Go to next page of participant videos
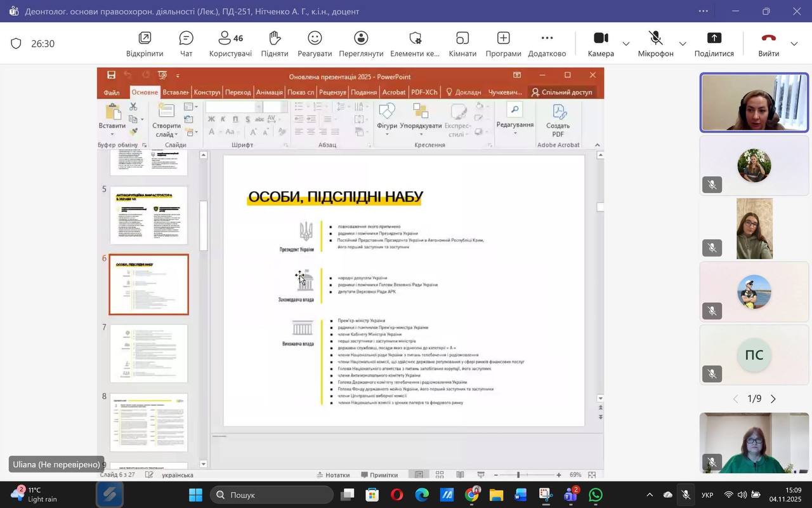The height and width of the screenshot is (508, 812). tap(773, 399)
